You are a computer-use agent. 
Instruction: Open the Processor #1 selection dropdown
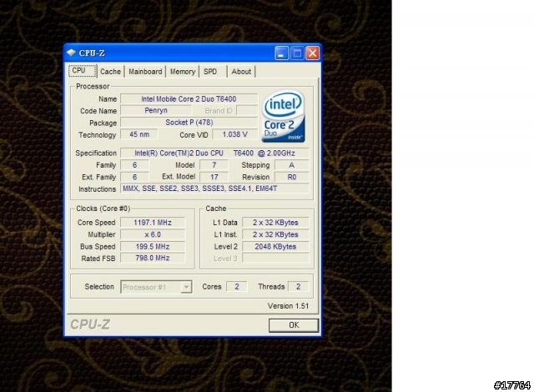186,287
